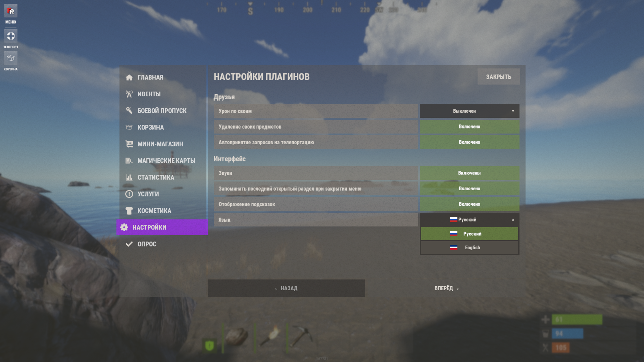This screenshot has height=362, width=644.
Task: Toggle Автопринятие запросов на телепортацию option
Action: tap(469, 142)
